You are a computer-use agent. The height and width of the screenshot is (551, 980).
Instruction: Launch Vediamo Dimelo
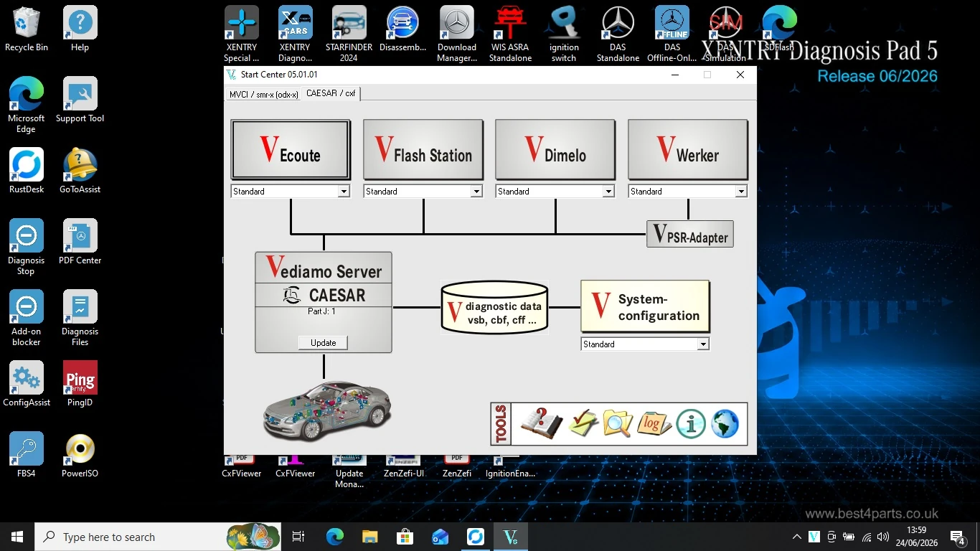[555, 149]
